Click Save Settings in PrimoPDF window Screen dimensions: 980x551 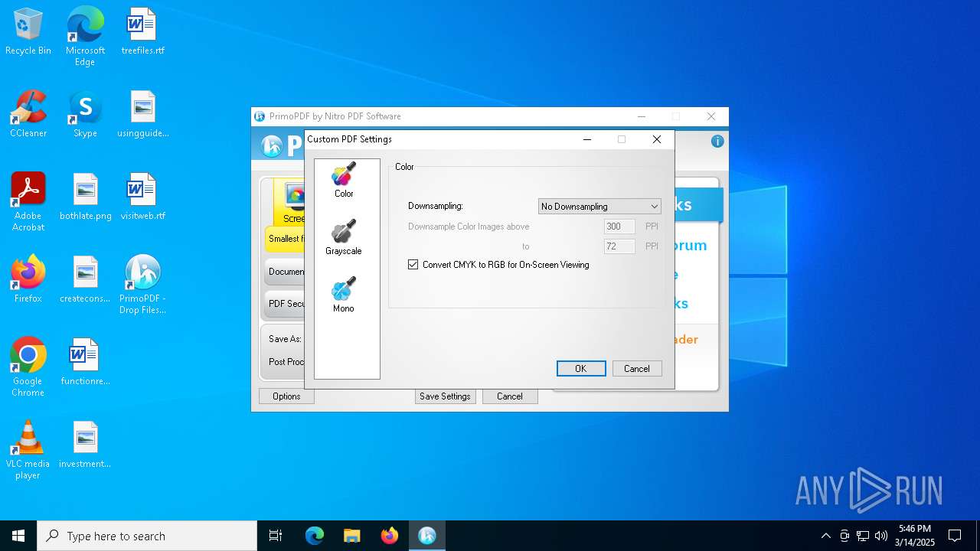(445, 396)
